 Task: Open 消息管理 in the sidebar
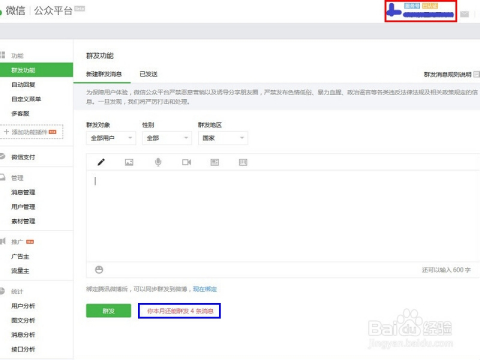[23, 192]
